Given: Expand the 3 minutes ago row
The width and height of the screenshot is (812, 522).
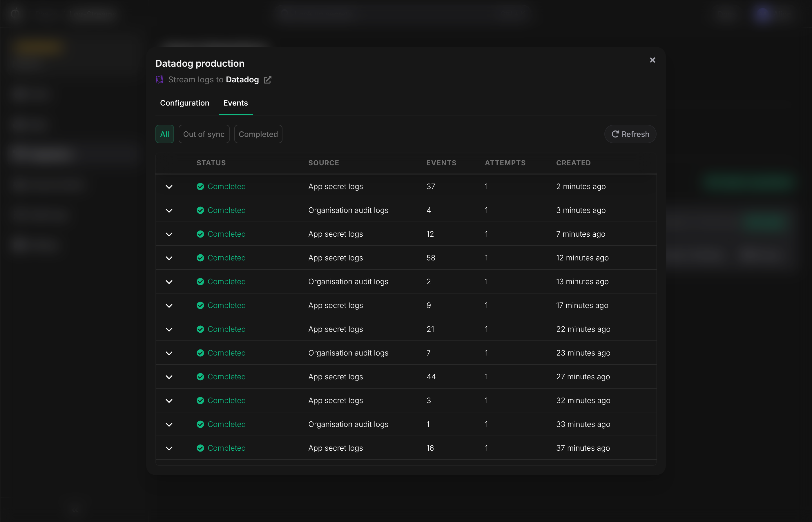Looking at the screenshot, I should 169,211.
